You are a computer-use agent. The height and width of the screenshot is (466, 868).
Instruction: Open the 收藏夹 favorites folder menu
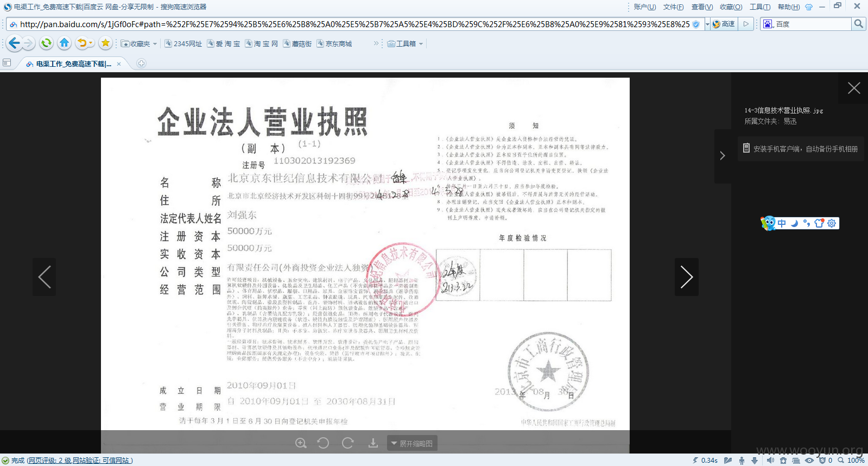coord(139,43)
